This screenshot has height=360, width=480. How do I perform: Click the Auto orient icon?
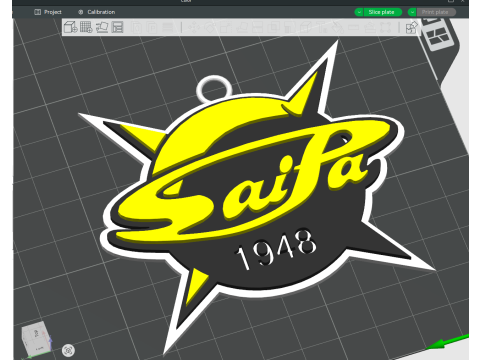(x=102, y=27)
